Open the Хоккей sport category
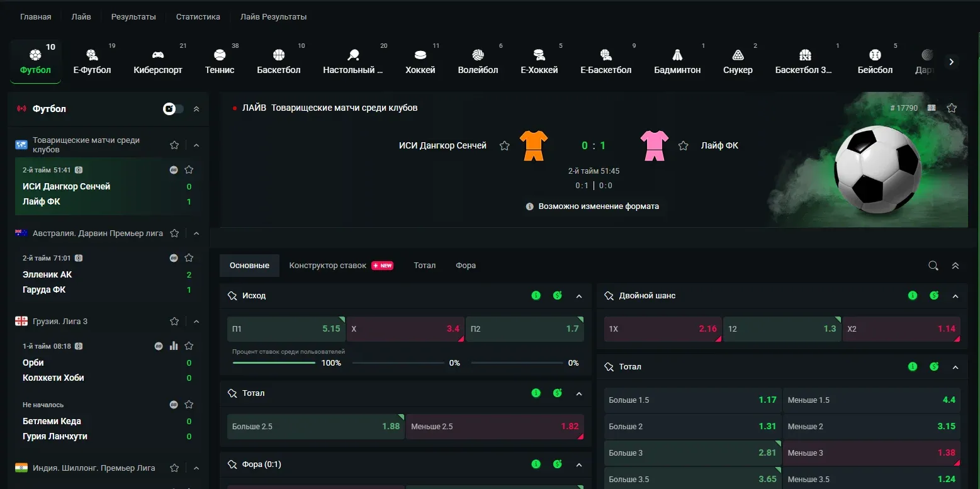 [x=420, y=62]
